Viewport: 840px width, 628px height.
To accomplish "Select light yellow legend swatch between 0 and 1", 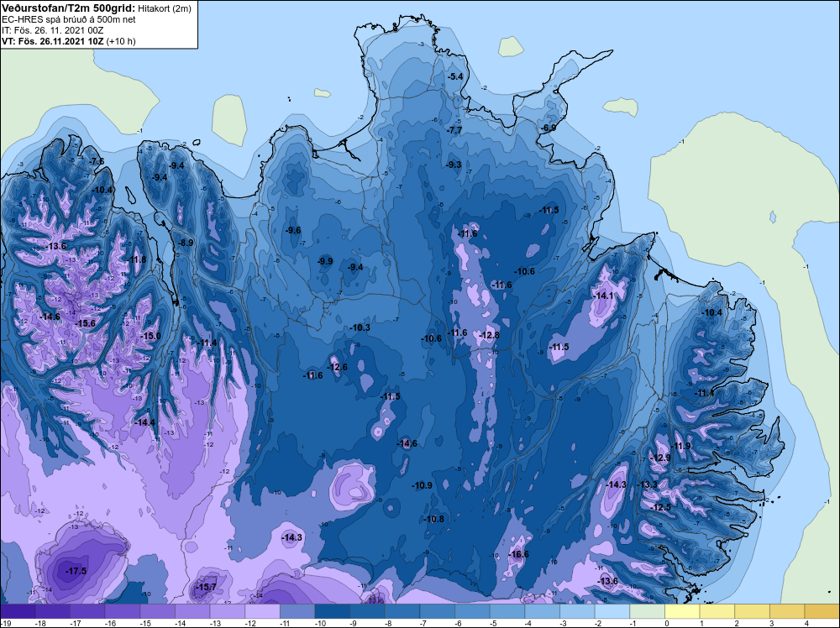I will (x=682, y=611).
